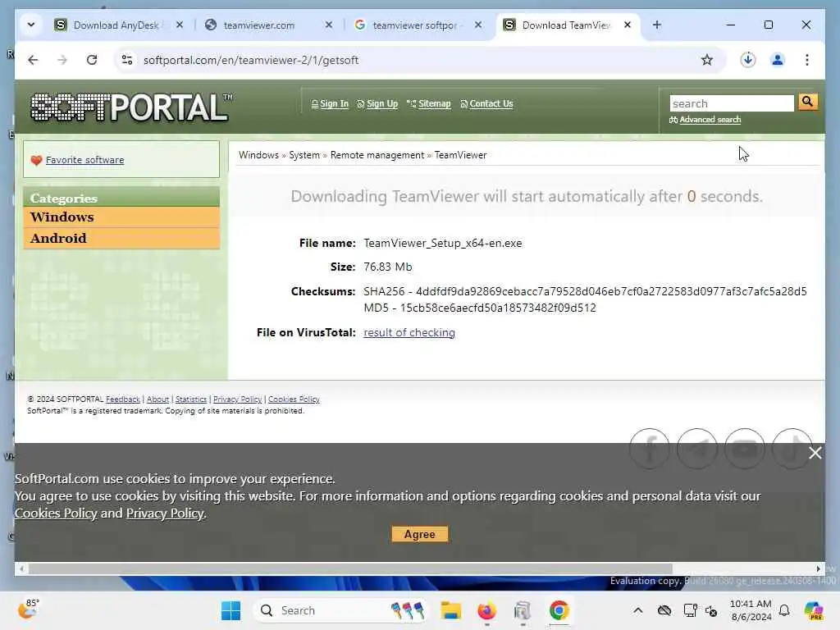Close the teamviewer softportal Google tab

pyautogui.click(x=478, y=25)
